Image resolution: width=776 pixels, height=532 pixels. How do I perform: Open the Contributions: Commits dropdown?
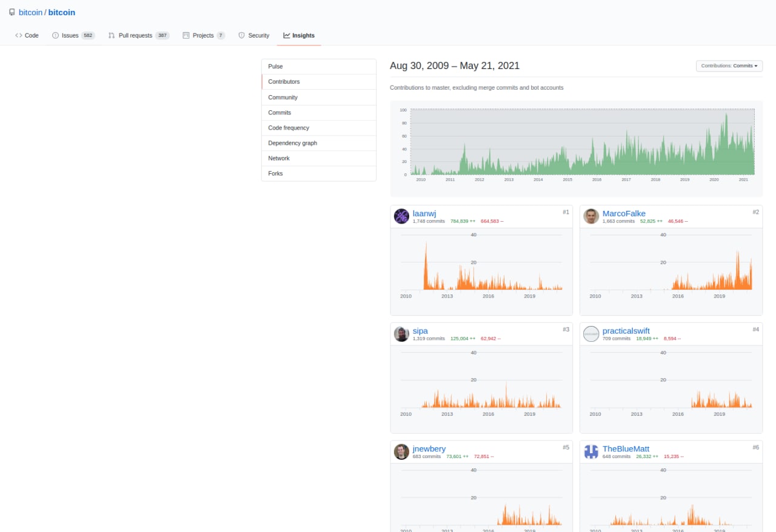[x=729, y=66]
